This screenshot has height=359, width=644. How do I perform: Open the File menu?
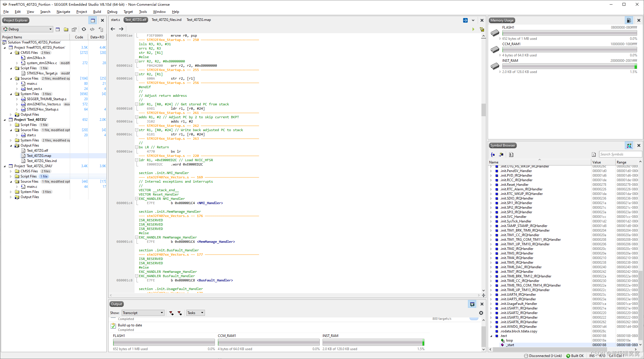(x=6, y=12)
